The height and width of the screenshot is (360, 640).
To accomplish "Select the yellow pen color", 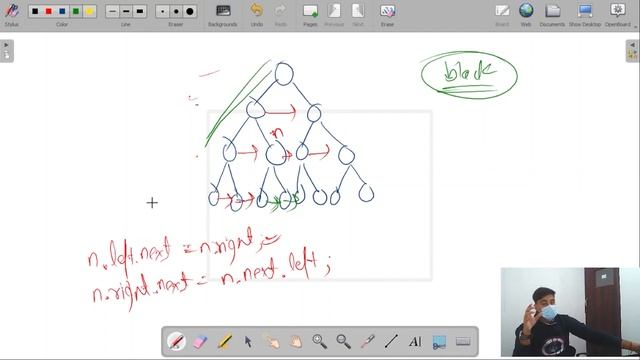I will (x=89, y=11).
